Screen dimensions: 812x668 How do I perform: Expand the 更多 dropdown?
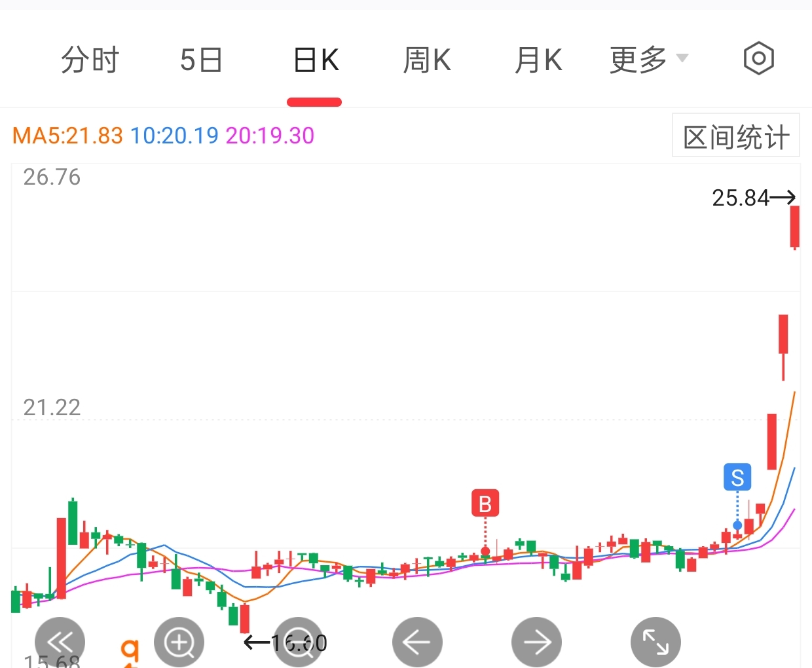(x=648, y=60)
